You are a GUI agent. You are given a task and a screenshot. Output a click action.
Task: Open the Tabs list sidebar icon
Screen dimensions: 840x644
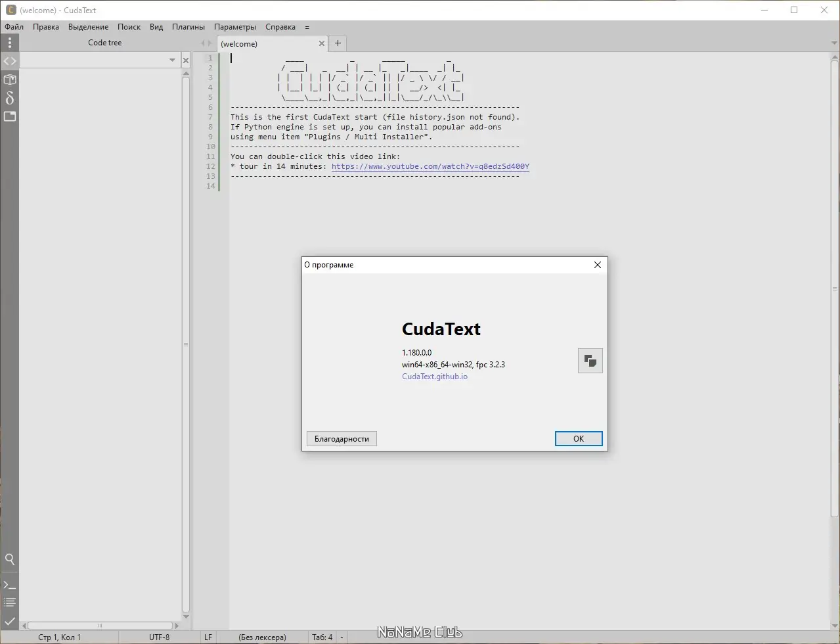pos(9,116)
